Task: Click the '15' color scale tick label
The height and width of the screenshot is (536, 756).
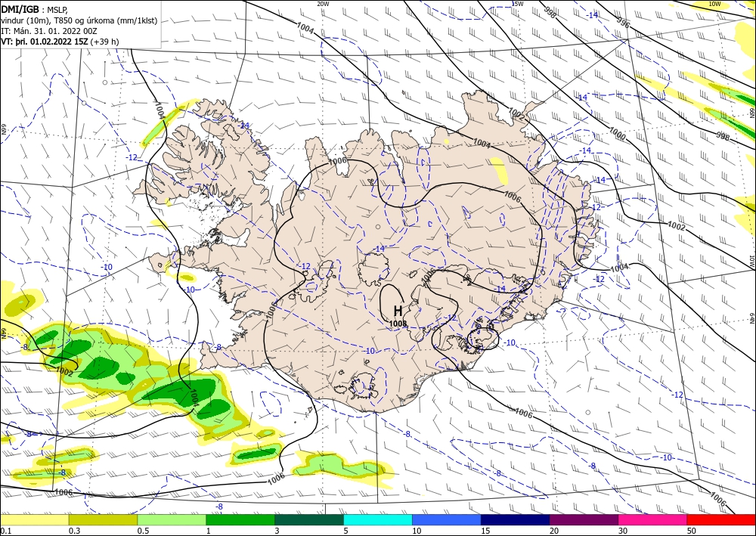Action: (x=485, y=531)
